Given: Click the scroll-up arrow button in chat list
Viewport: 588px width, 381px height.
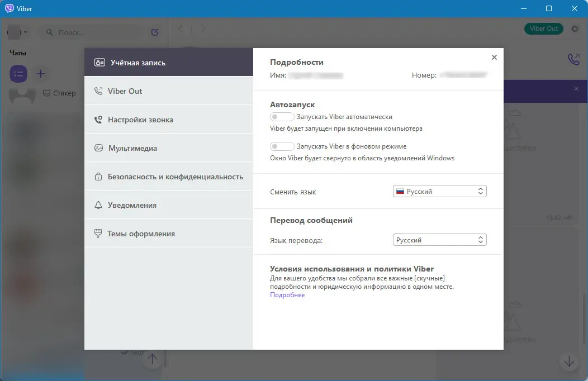Looking at the screenshot, I should [x=152, y=359].
